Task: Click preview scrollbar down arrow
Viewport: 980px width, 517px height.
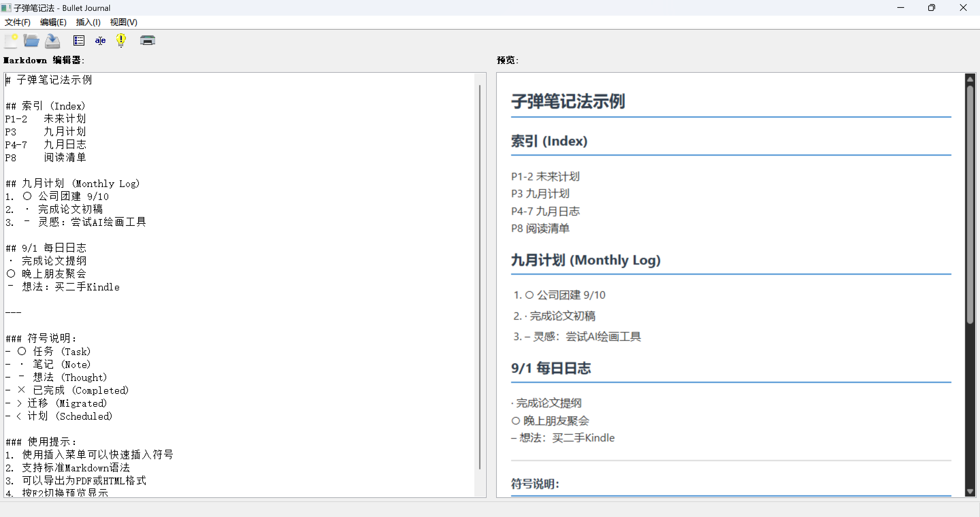Action: coord(970,491)
